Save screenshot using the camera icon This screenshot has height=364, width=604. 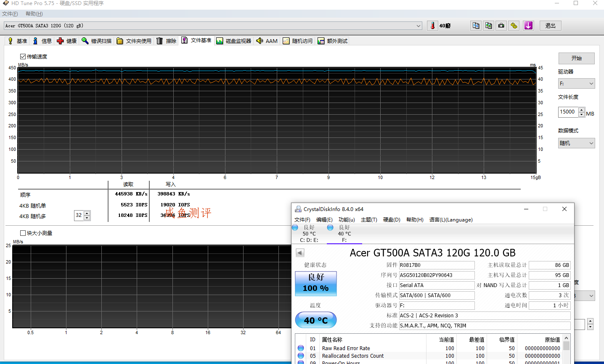(501, 26)
